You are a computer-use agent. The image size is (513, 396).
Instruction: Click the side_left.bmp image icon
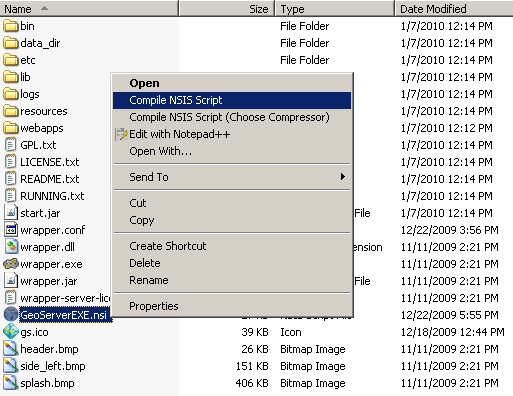[x=11, y=366]
